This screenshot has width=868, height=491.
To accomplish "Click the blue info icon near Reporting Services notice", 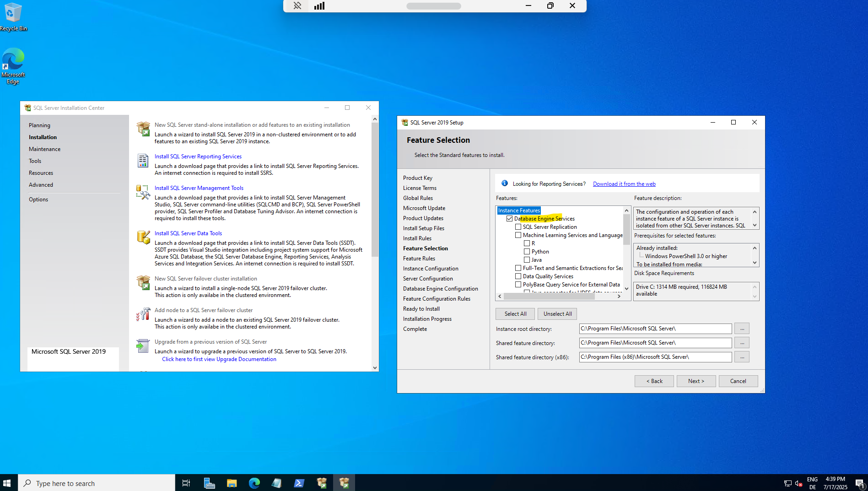I will click(x=505, y=183).
